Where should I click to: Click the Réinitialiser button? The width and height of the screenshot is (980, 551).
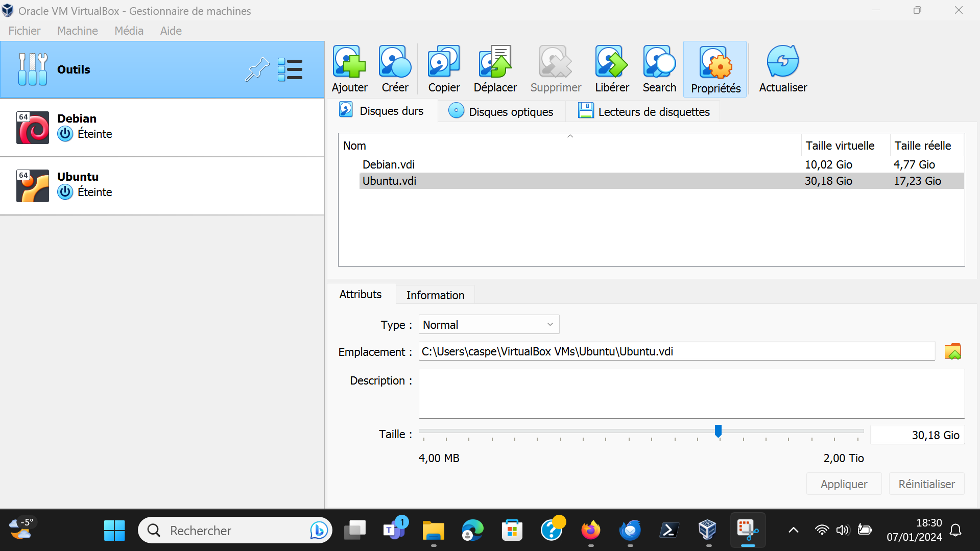[926, 484]
